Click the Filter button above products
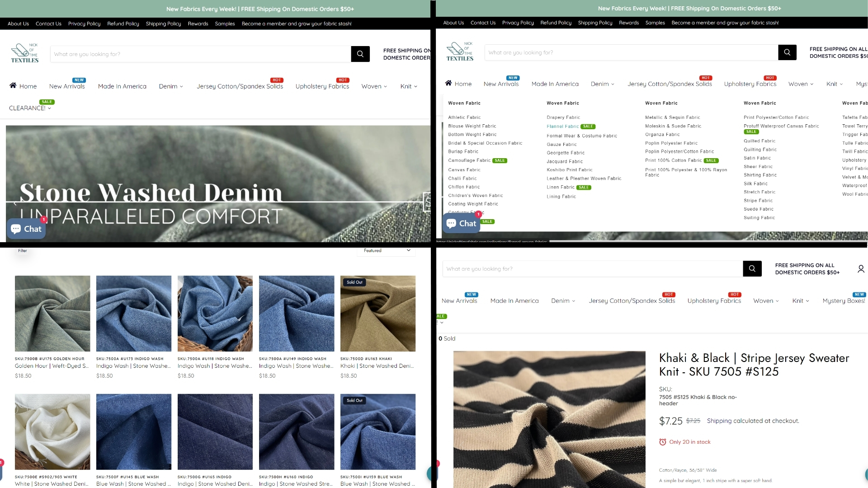 click(x=23, y=250)
